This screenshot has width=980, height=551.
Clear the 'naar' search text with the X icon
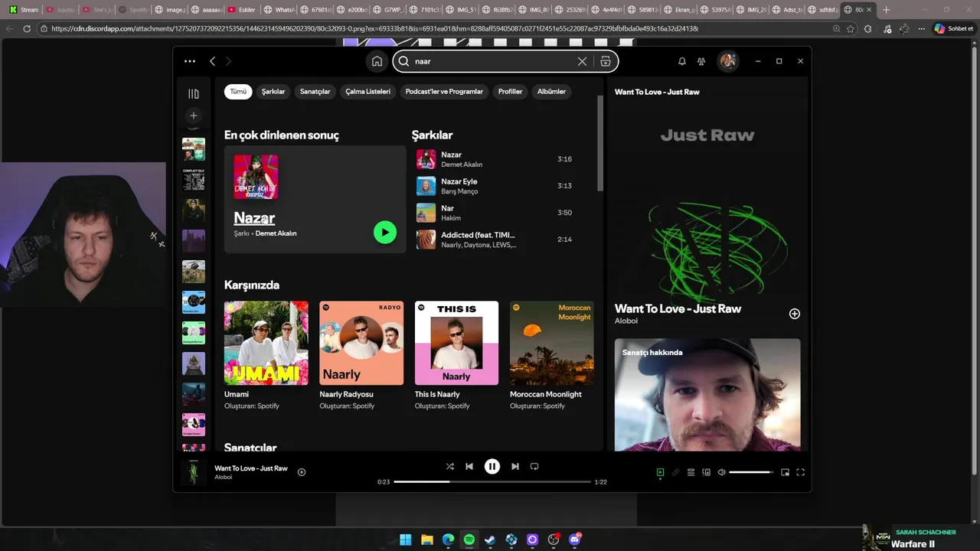(x=582, y=61)
